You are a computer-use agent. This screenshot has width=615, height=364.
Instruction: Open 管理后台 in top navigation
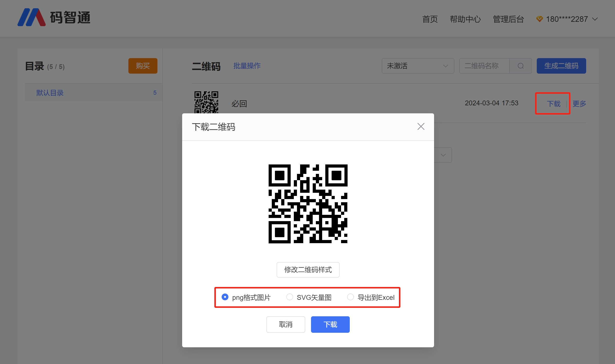pos(508,19)
